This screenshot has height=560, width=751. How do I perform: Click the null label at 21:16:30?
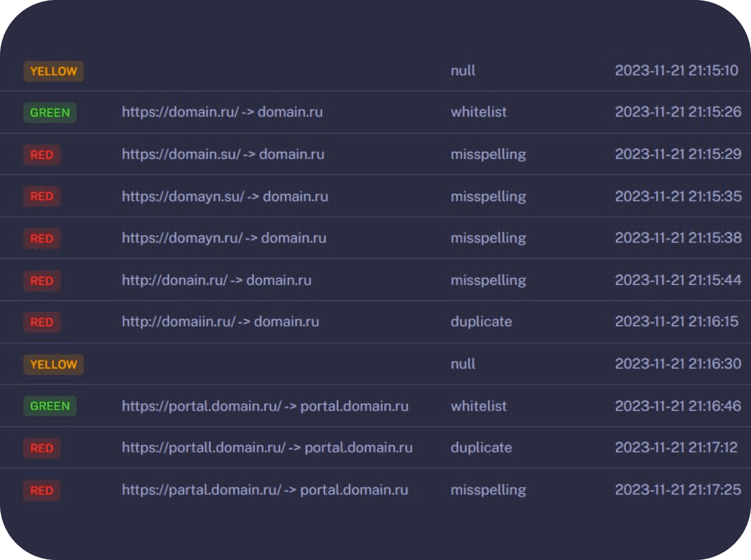click(x=463, y=364)
